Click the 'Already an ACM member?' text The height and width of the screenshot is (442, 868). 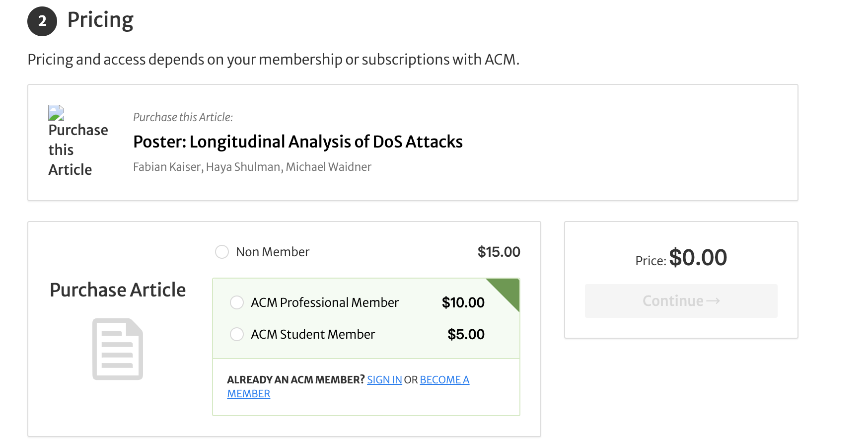pyautogui.click(x=295, y=380)
